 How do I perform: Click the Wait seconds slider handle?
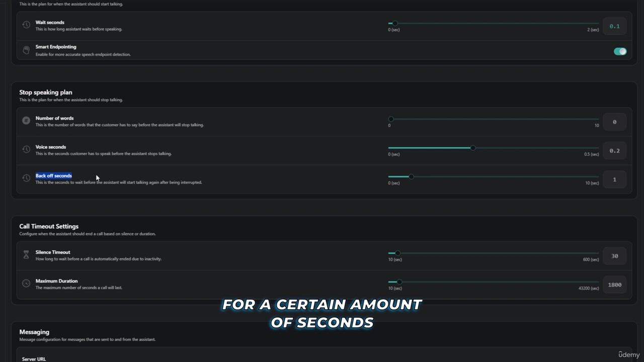coord(395,23)
